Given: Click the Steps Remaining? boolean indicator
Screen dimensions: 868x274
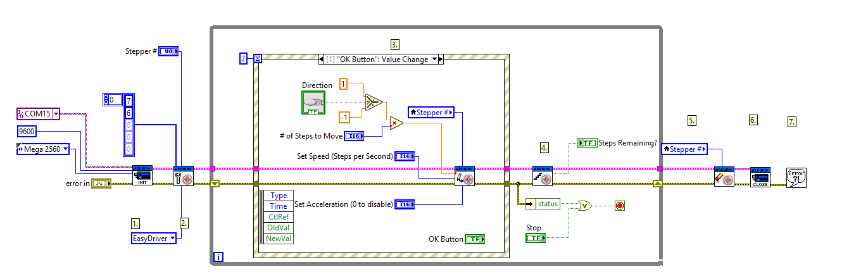Looking at the screenshot, I should pyautogui.click(x=587, y=143).
